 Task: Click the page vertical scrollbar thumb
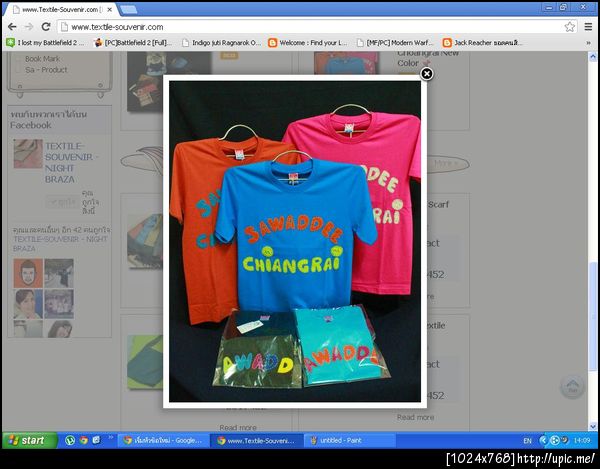593,317
